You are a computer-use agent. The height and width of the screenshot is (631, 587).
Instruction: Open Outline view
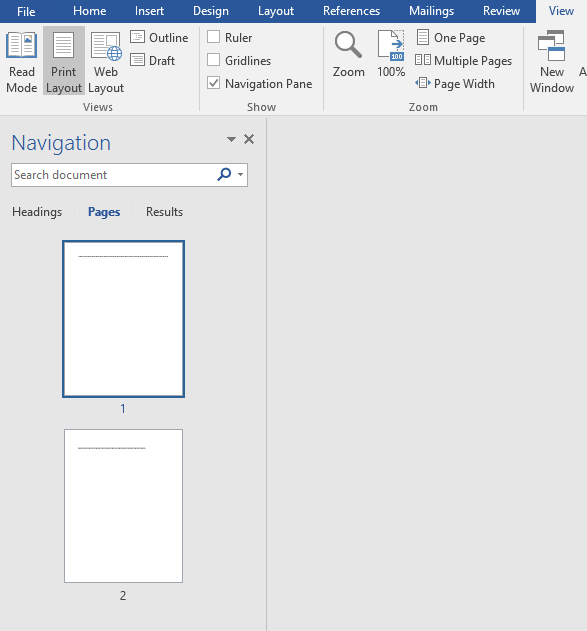[159, 37]
